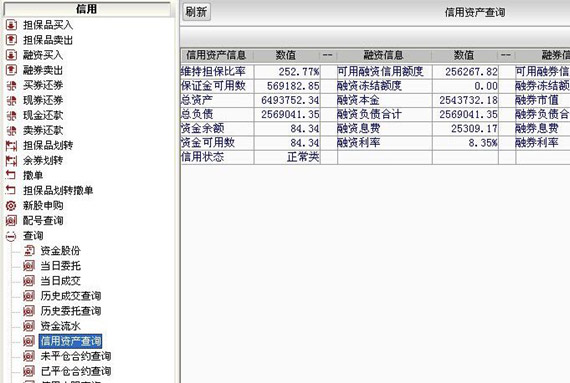Go to 撤单 cancel orders
The width and height of the screenshot is (570, 383).
(33, 175)
